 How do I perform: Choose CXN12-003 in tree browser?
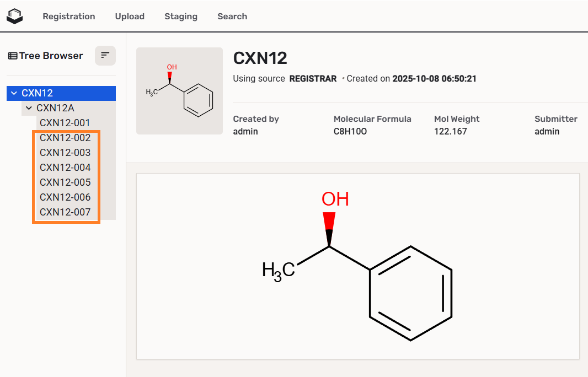click(65, 153)
